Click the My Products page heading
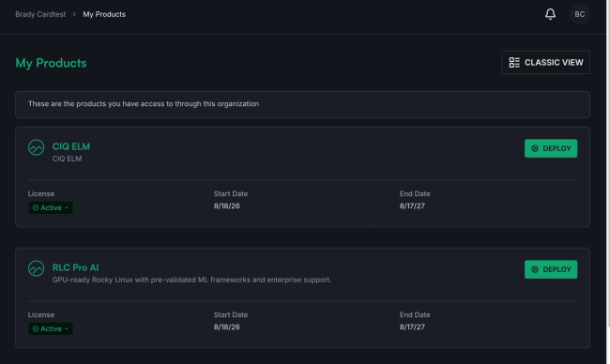610x364 pixels. coord(51,63)
